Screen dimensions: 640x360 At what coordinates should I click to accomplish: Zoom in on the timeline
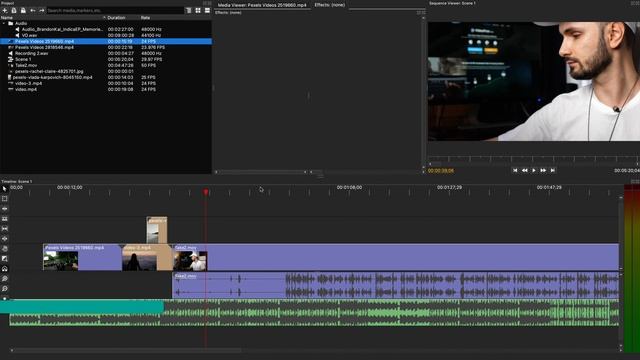point(4,279)
